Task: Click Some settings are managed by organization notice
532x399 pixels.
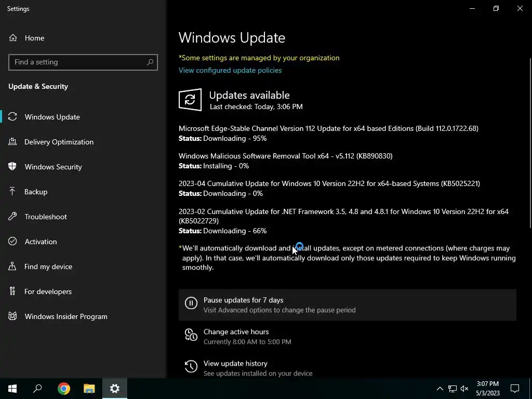Action: (259, 58)
